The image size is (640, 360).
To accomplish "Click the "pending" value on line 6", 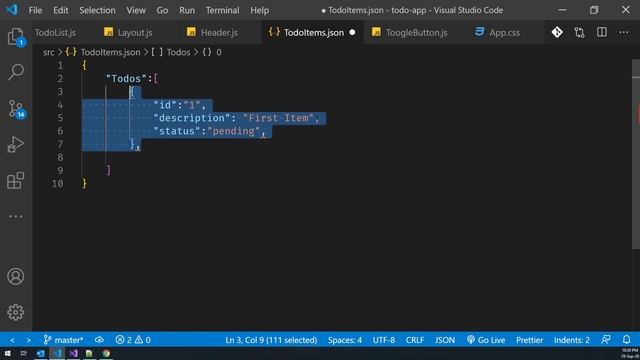I will (x=233, y=131).
